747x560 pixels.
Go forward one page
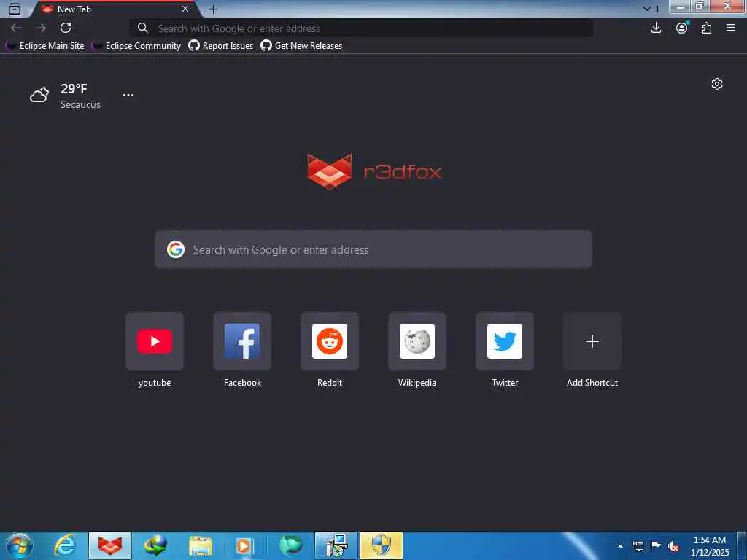click(41, 28)
